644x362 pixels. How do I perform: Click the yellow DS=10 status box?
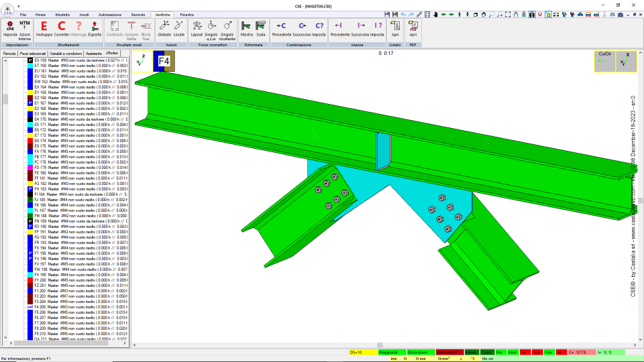(x=363, y=352)
